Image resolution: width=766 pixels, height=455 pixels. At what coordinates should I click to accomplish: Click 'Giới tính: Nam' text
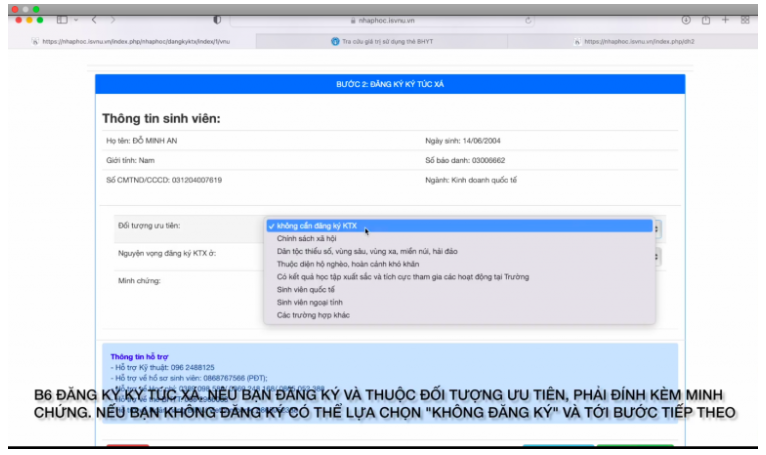pos(130,160)
